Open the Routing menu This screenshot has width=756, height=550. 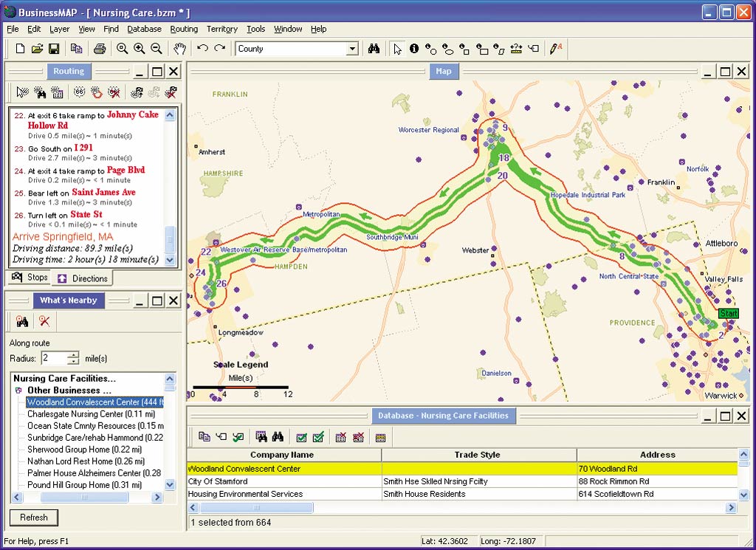tap(184, 29)
